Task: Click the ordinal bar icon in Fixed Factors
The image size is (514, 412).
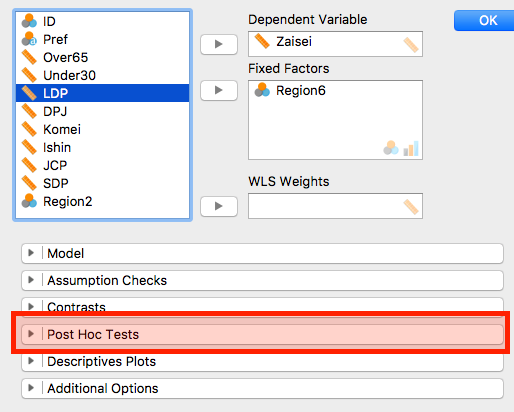Action: point(411,148)
